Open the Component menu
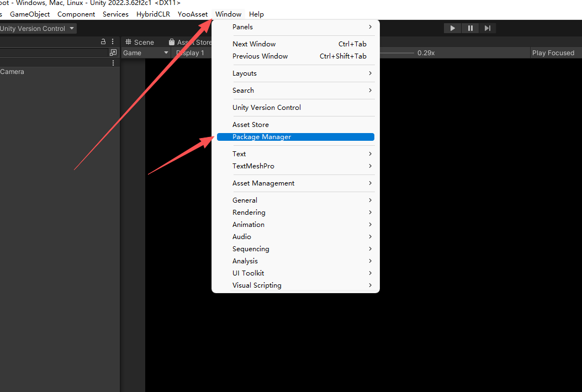582x392 pixels. tap(76, 14)
